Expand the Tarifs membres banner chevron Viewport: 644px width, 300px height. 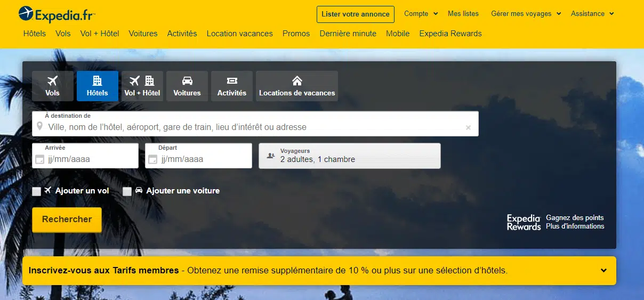[603, 270]
